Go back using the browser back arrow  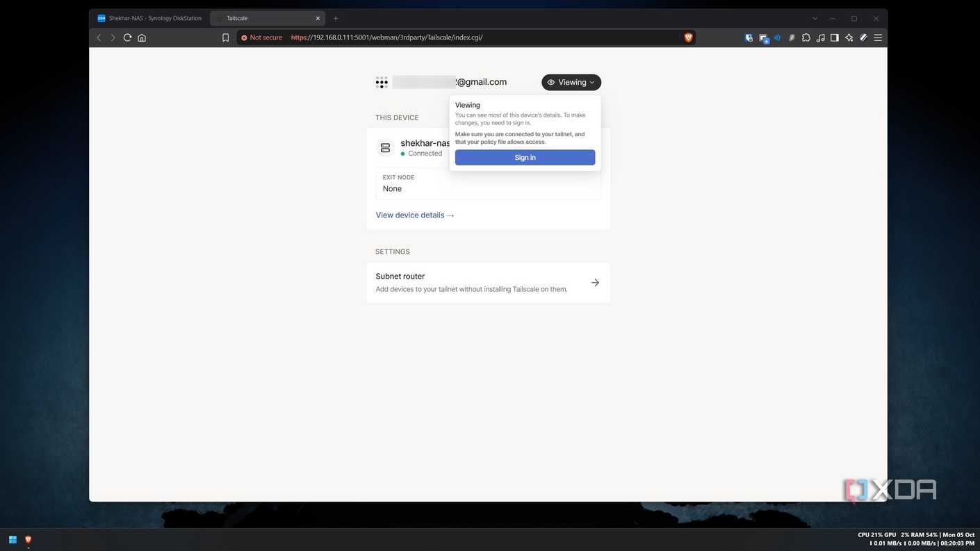[99, 38]
